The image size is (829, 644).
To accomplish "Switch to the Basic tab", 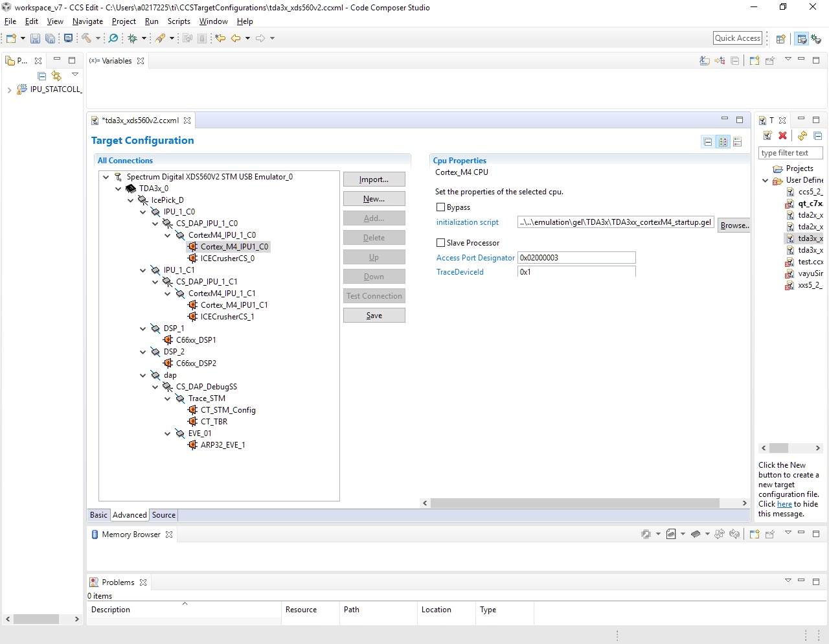I will 99,515.
